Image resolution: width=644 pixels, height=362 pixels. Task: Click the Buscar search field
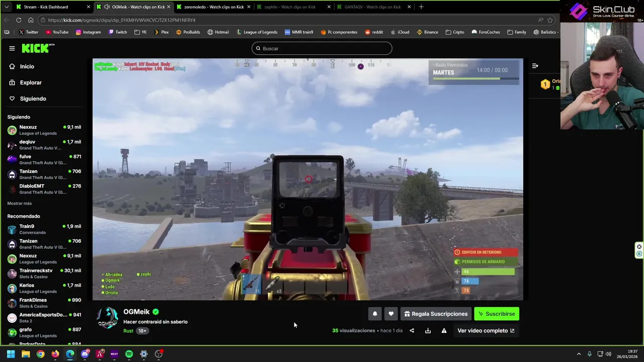(322, 48)
